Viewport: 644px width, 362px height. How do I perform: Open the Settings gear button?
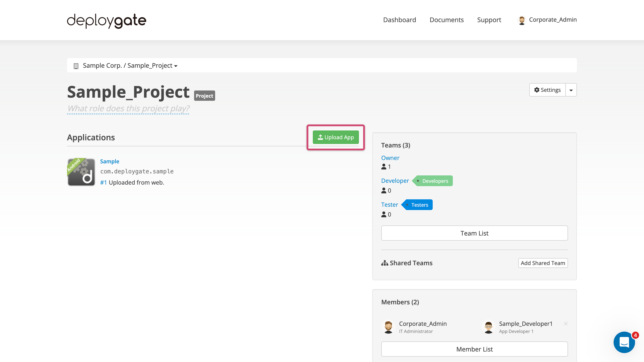tap(547, 90)
